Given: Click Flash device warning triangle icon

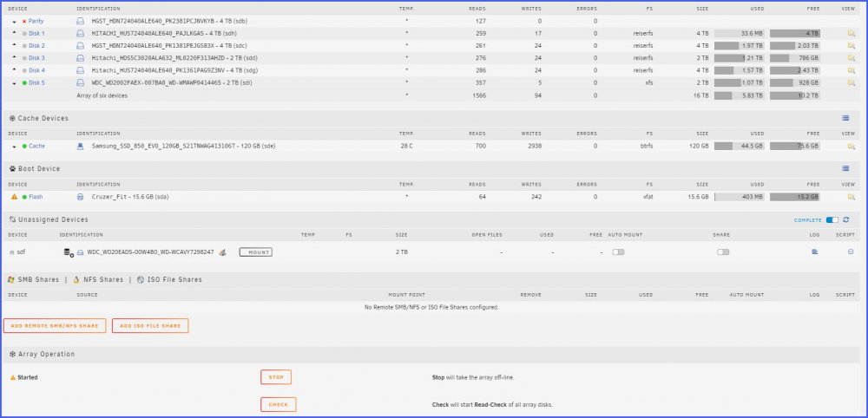Looking at the screenshot, I should [x=15, y=197].
